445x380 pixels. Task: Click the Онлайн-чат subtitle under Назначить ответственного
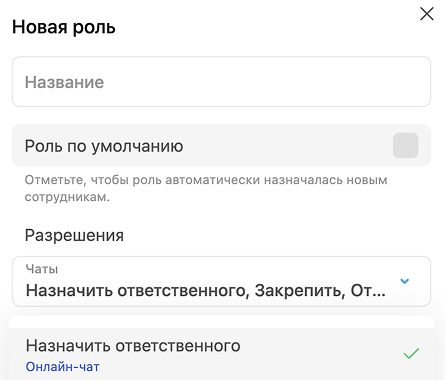(x=63, y=367)
